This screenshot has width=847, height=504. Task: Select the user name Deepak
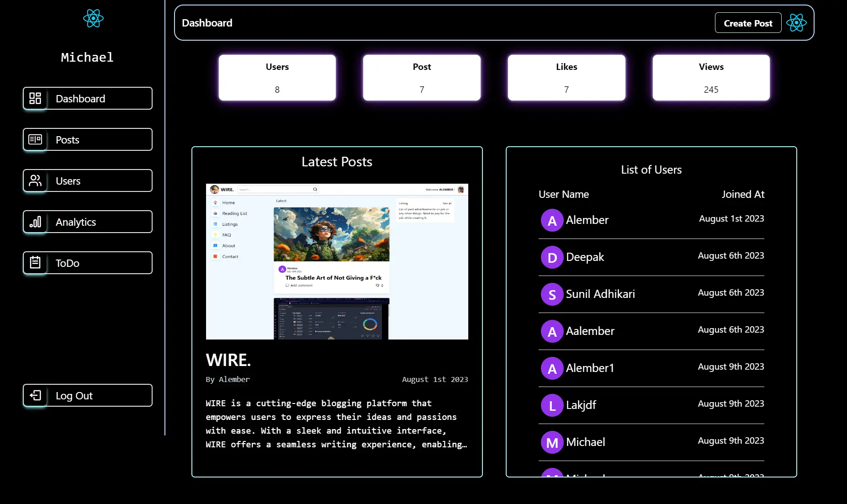click(585, 257)
